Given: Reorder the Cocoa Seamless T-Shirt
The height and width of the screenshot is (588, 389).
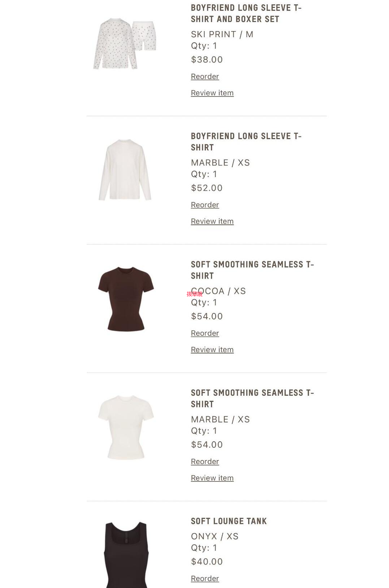Looking at the screenshot, I should click(x=205, y=333).
